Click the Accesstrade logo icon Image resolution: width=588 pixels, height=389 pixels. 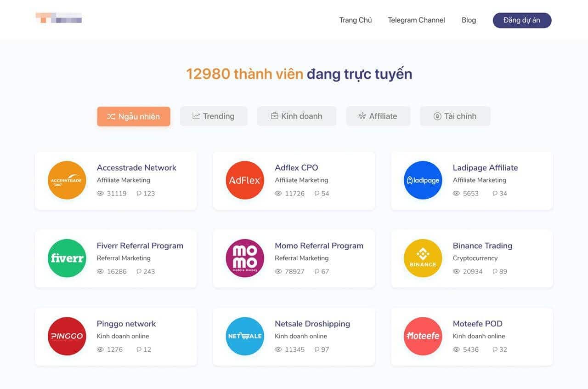coord(67,180)
